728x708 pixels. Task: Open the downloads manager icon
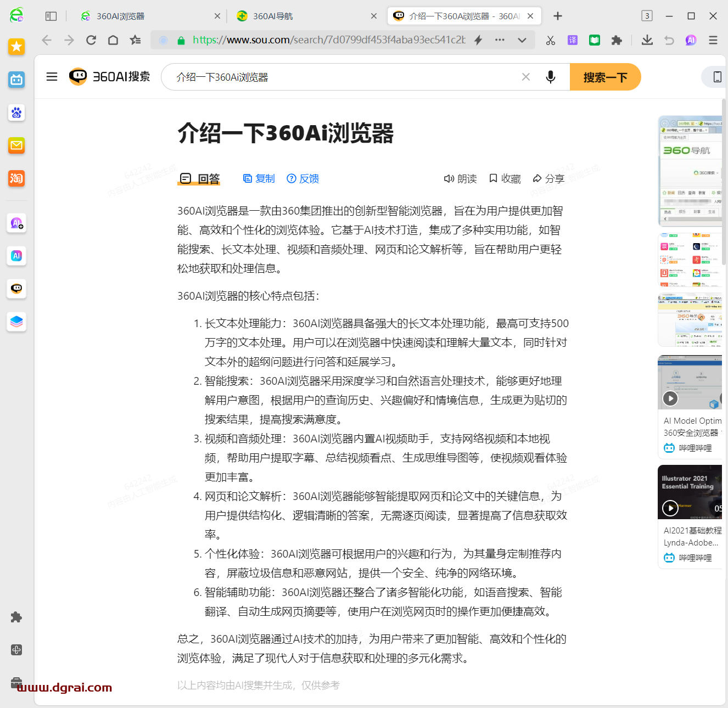point(647,40)
